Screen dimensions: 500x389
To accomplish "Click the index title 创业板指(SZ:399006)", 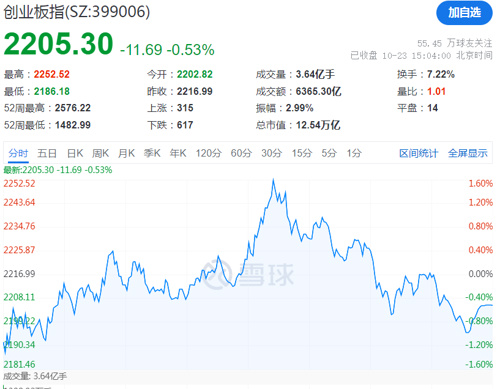I will coord(76,12).
